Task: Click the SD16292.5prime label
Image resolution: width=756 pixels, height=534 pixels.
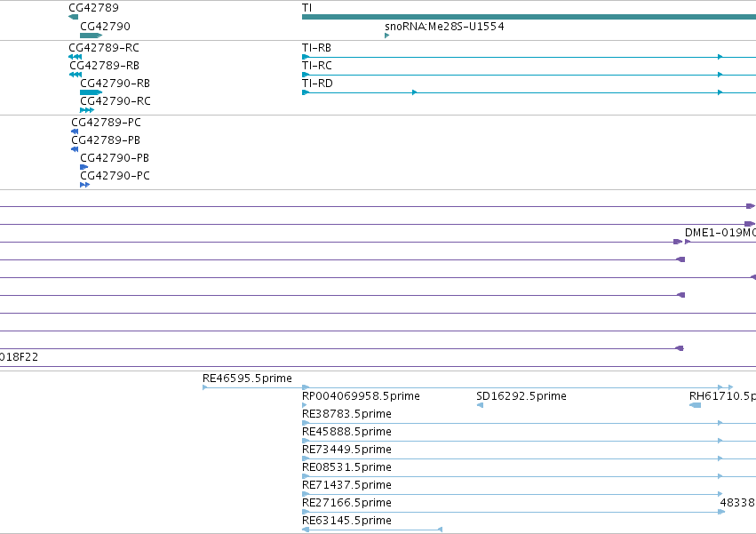Action: pos(521,396)
